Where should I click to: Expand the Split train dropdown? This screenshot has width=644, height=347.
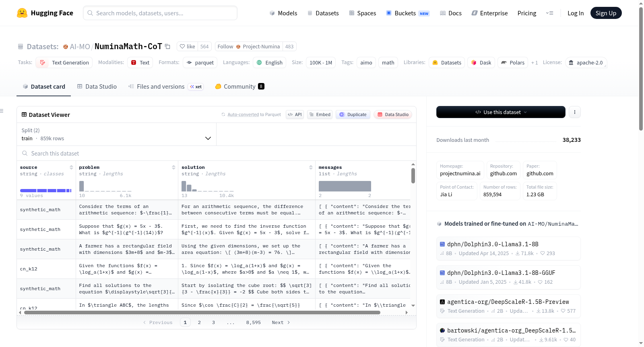pos(116,134)
